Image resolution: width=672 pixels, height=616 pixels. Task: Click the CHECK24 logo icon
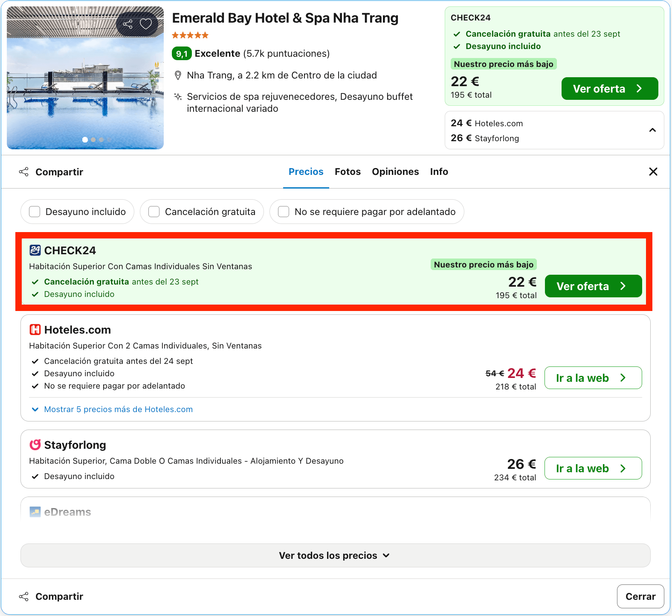click(x=35, y=250)
